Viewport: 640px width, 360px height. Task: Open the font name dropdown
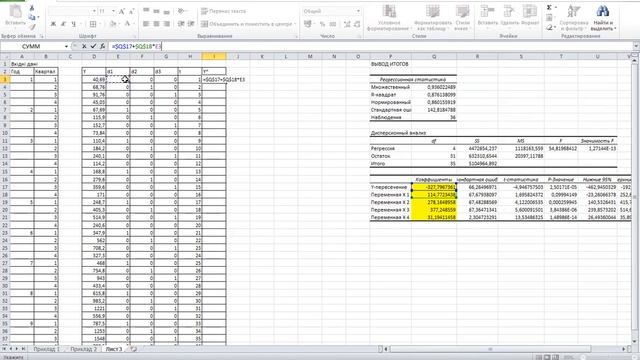(94, 11)
